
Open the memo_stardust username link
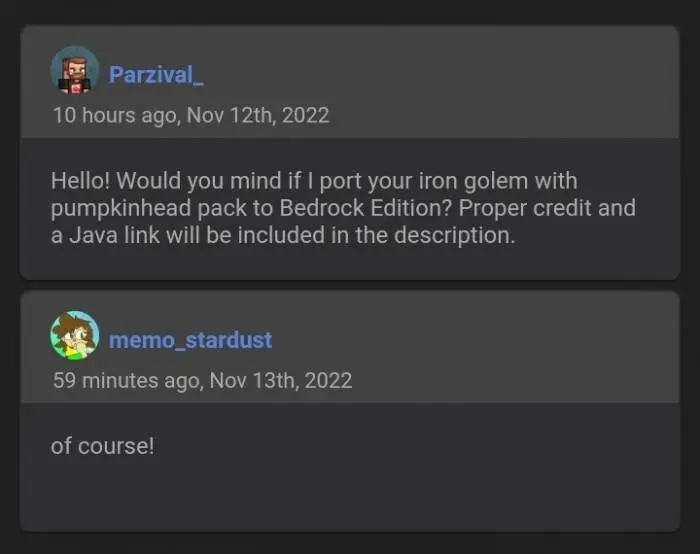(190, 340)
